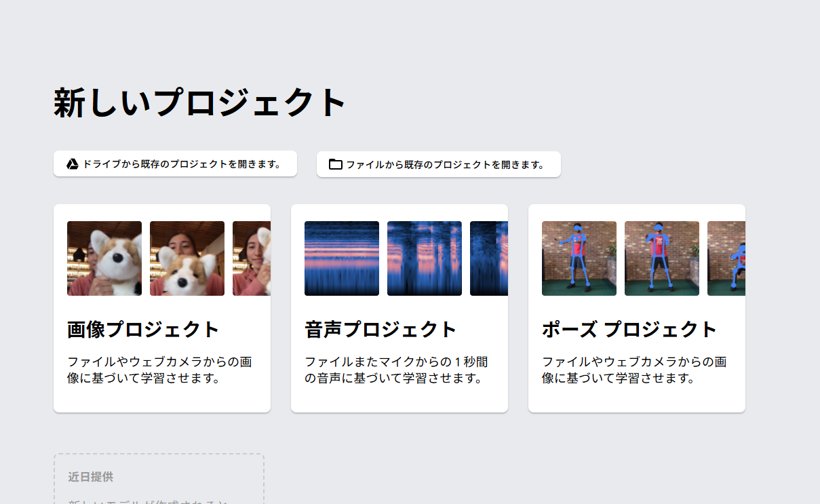Image resolution: width=820 pixels, height=504 pixels.
Task: Select second spectrogram thumbnail in audio project
Action: (425, 258)
